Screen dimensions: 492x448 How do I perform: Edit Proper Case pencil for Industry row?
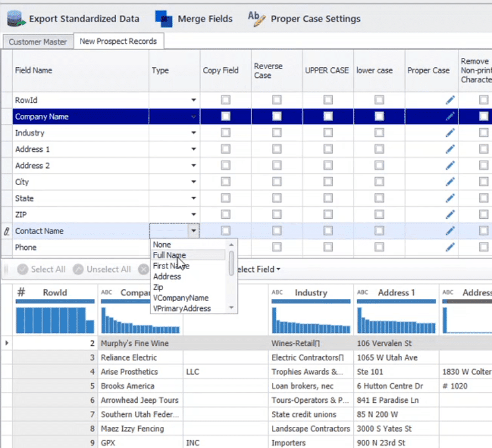(x=450, y=133)
